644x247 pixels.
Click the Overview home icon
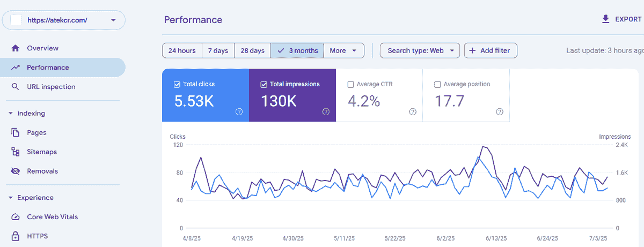[16, 48]
